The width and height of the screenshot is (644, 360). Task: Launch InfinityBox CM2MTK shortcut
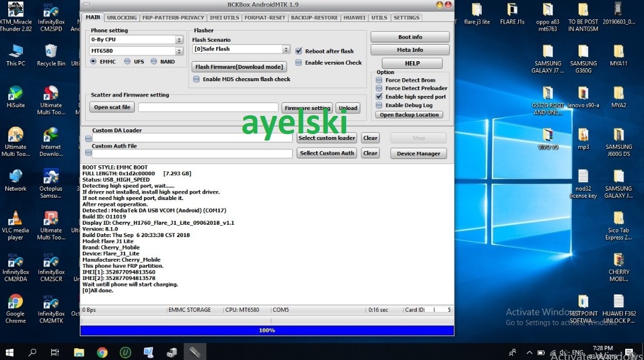click(x=51, y=309)
